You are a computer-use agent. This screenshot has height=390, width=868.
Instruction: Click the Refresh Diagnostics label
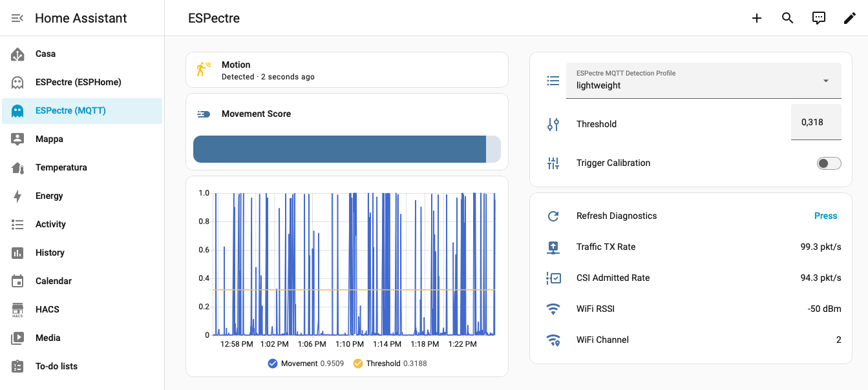click(617, 216)
